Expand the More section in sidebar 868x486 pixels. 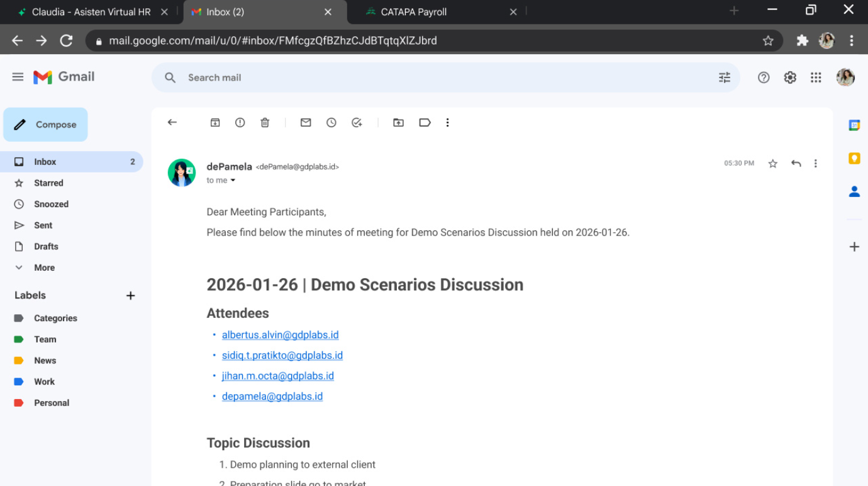44,268
